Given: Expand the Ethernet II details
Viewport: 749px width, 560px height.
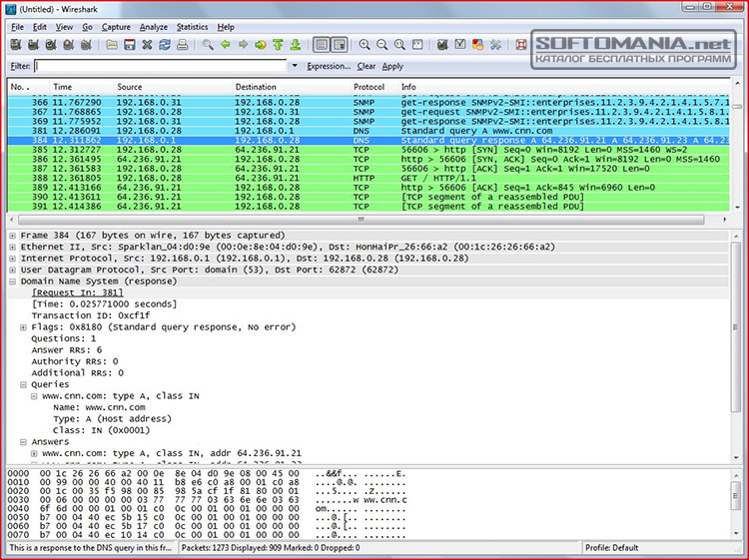Looking at the screenshot, I should tap(12, 248).
